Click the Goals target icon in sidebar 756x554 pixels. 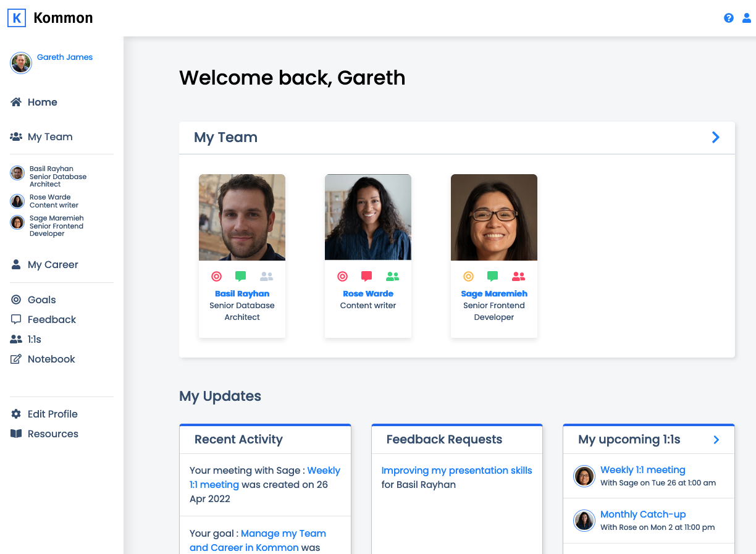click(16, 300)
